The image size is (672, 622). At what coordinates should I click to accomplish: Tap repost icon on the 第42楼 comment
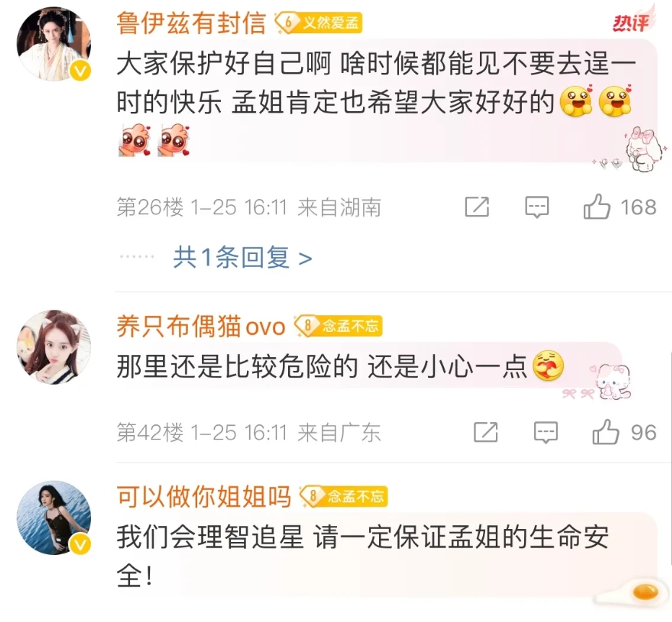[486, 432]
